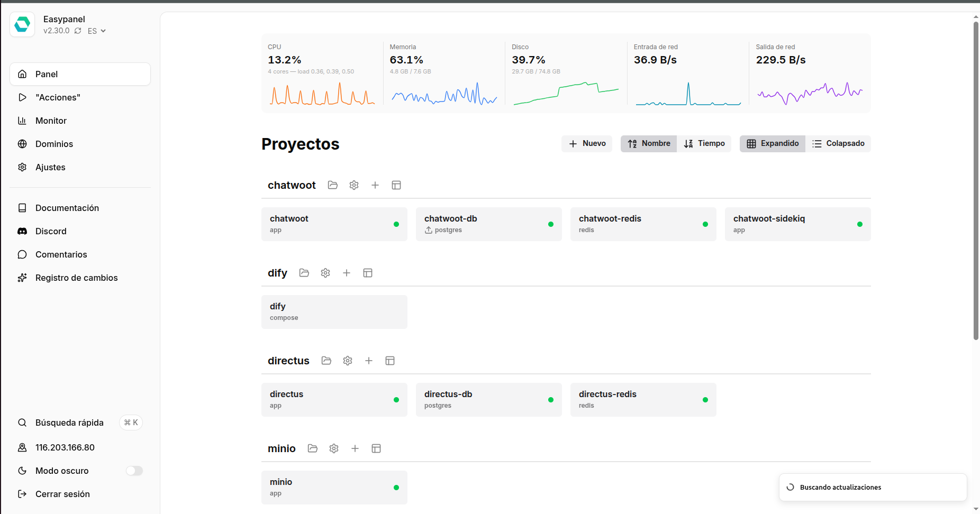980x514 pixels.
Task: Click the Easypanel logo icon
Action: (22, 24)
